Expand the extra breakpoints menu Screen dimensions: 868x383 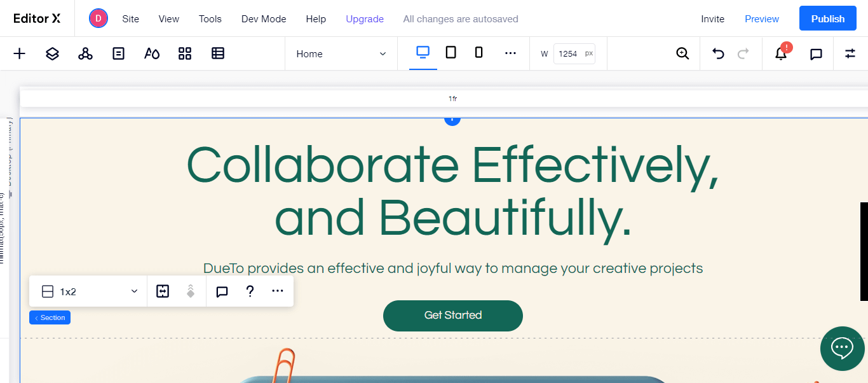pyautogui.click(x=511, y=53)
